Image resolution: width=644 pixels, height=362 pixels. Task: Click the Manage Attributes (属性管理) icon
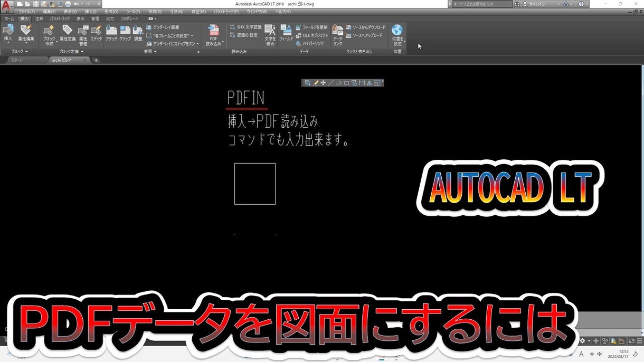coord(83,35)
